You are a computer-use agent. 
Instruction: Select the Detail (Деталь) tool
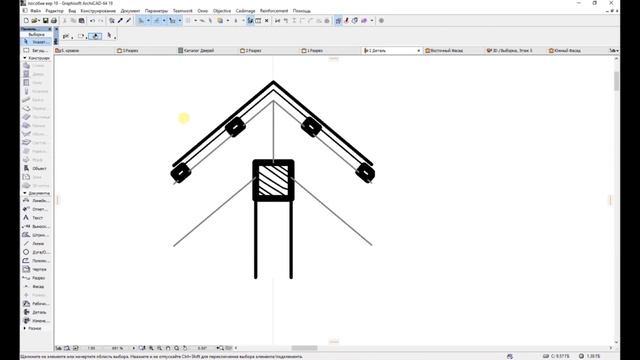36,312
